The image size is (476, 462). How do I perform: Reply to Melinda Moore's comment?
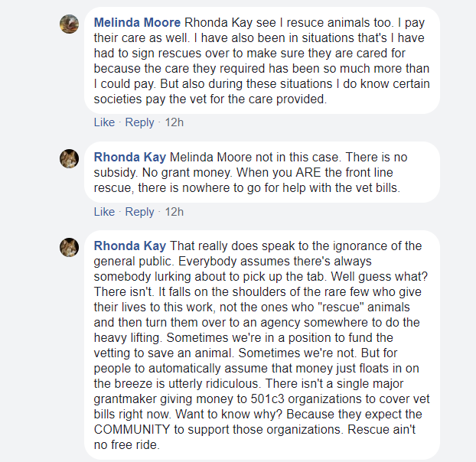139,122
